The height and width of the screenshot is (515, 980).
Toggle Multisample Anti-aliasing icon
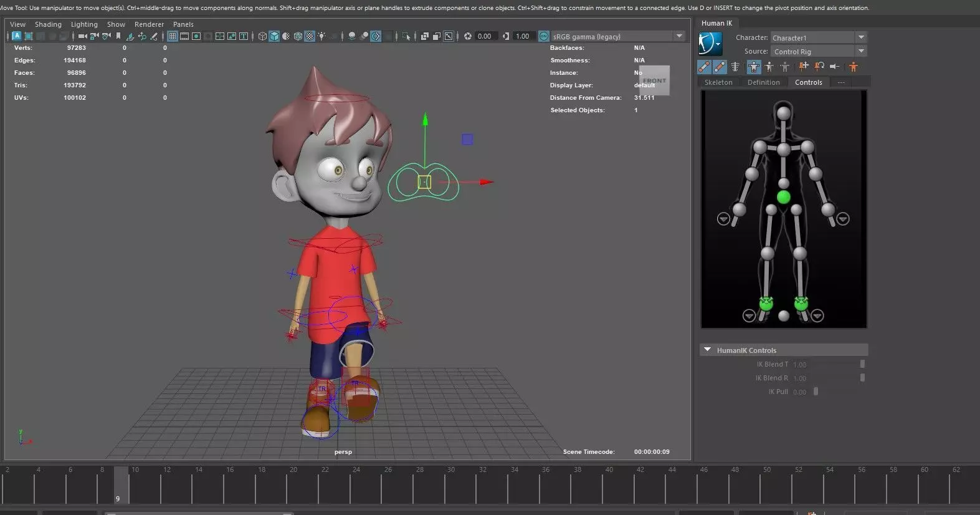(376, 36)
